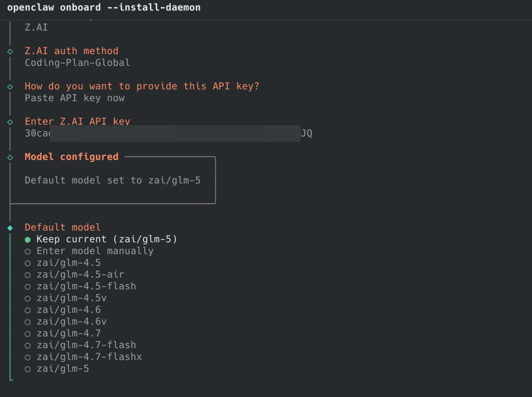Click the redacted API key value
The width and height of the screenshot is (532, 397).
coord(168,134)
